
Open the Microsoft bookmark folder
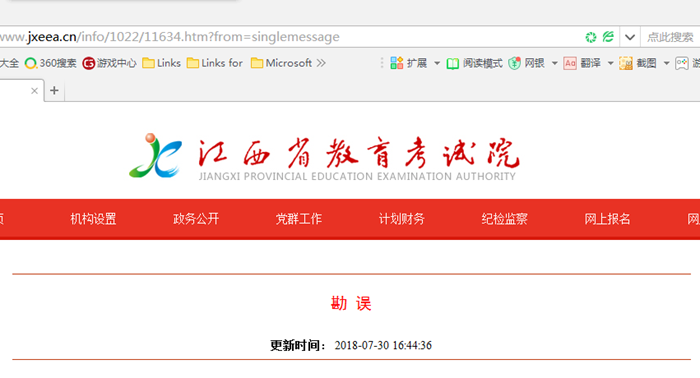click(x=281, y=63)
